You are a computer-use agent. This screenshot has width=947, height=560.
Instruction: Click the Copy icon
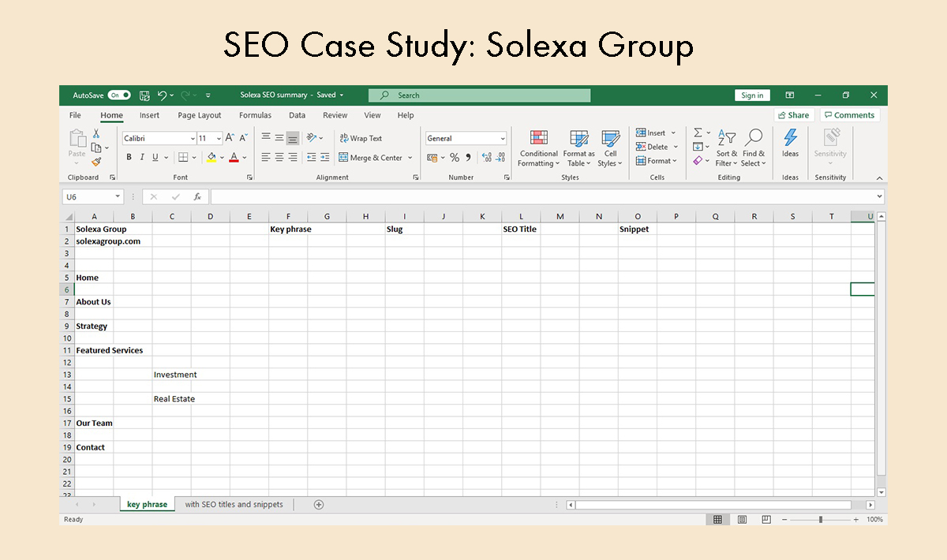tap(96, 147)
